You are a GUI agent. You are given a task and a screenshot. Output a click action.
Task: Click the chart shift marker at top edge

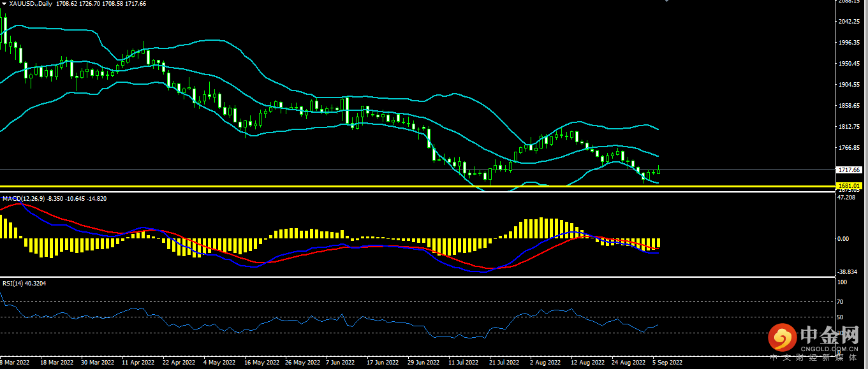pos(666,1)
